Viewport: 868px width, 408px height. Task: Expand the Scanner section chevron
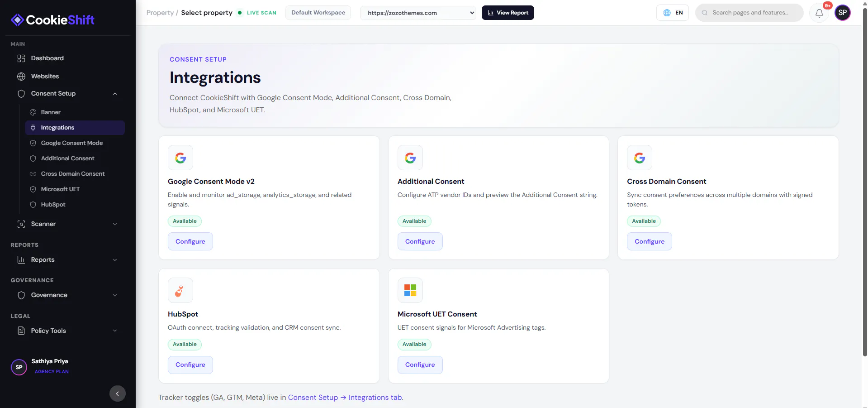(x=115, y=224)
